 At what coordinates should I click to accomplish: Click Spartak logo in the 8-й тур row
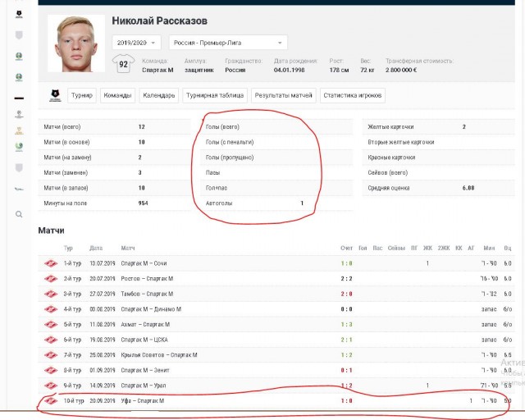(x=51, y=371)
